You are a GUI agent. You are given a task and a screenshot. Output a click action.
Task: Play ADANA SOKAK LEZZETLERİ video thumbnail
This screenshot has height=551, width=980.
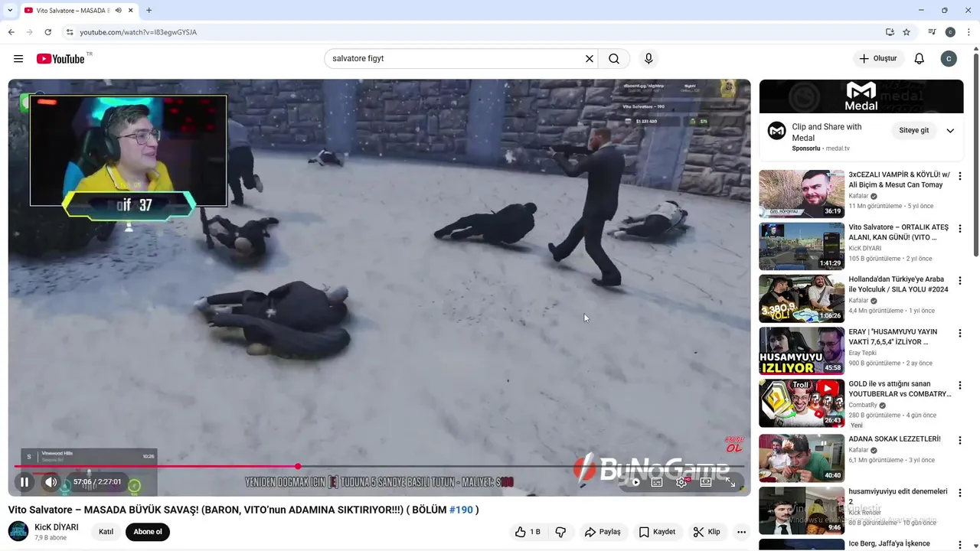(802, 458)
